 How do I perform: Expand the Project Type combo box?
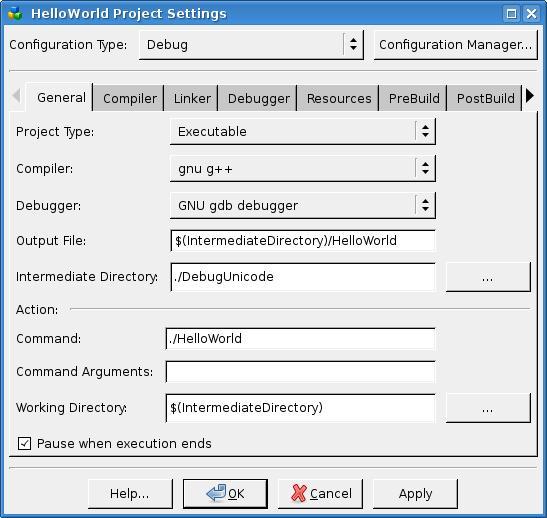tap(303, 132)
